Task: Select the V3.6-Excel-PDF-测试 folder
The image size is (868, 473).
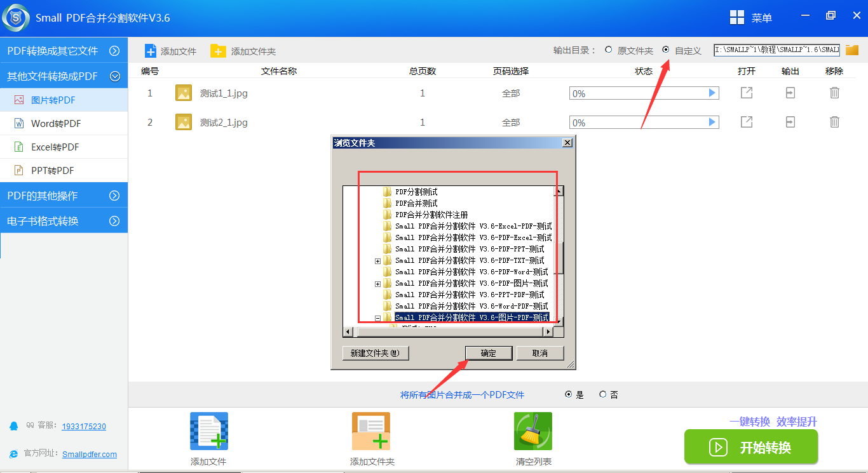Action: tap(473, 226)
